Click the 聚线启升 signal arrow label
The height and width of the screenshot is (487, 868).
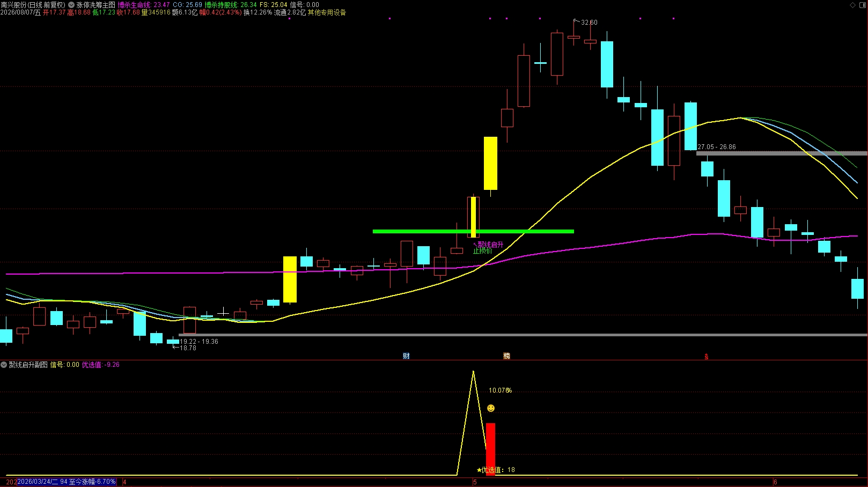click(x=488, y=245)
